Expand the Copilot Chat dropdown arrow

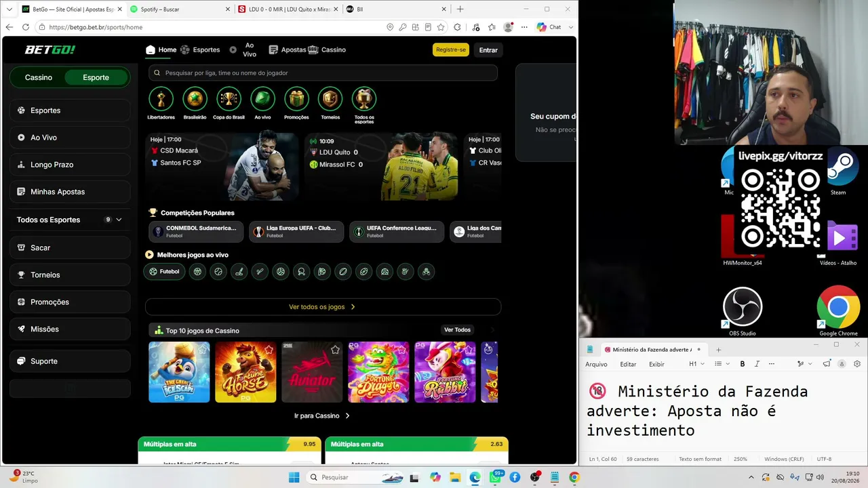click(x=571, y=27)
